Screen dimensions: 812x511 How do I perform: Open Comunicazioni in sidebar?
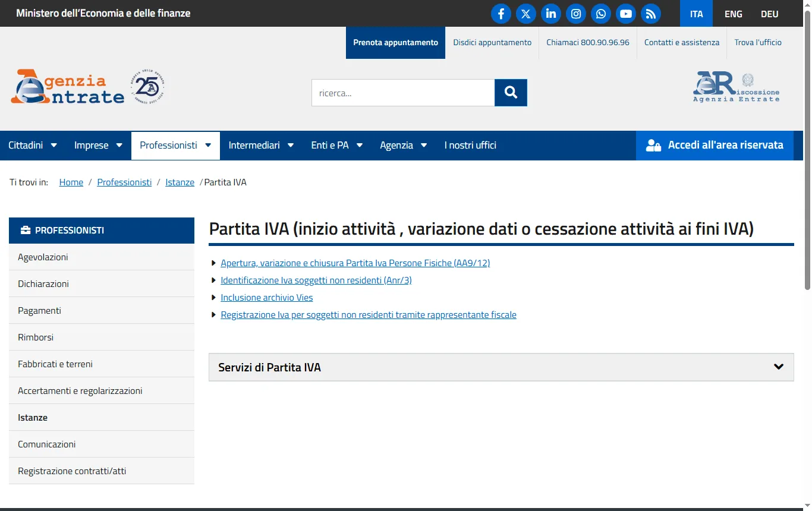[102, 444]
